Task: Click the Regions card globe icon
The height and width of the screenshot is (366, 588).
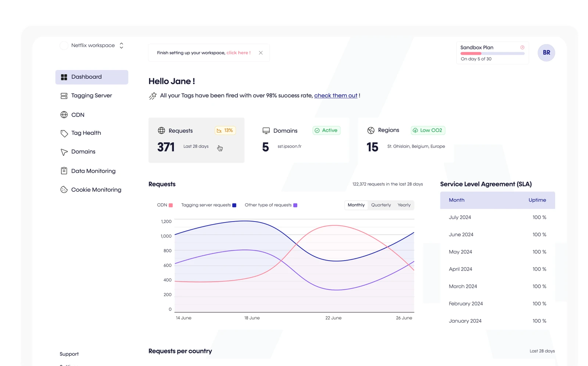Action: click(371, 130)
